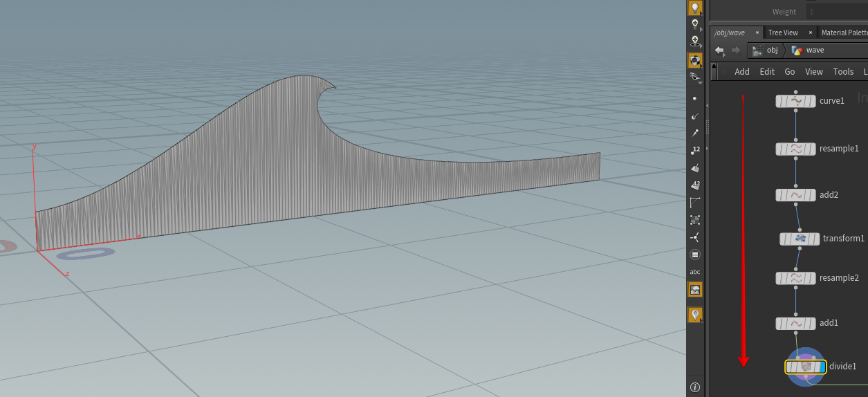This screenshot has width=868, height=397.
Task: Toggle the orange pin marker icon
Action: pos(695,315)
